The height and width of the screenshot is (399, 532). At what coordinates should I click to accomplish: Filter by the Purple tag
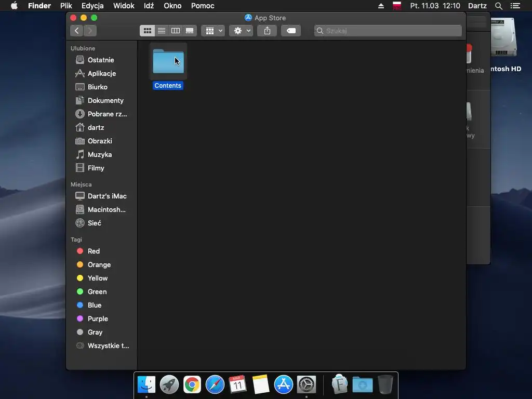pyautogui.click(x=98, y=319)
